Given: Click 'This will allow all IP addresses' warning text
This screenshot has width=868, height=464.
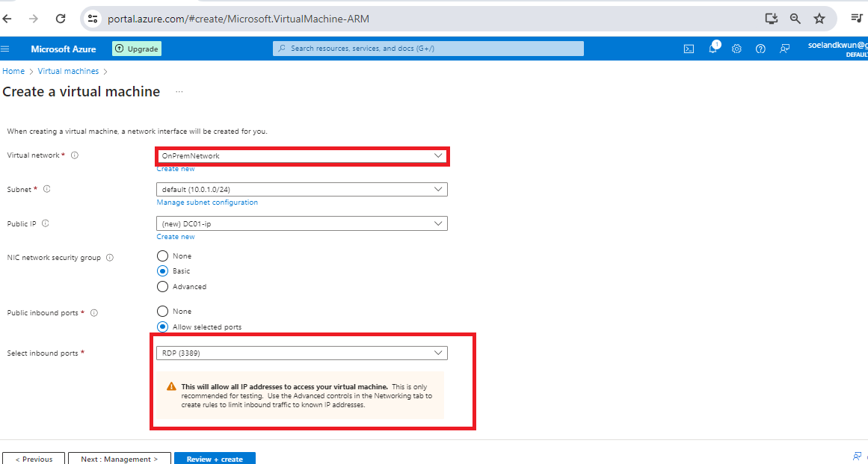Looking at the screenshot, I should click(285, 386).
